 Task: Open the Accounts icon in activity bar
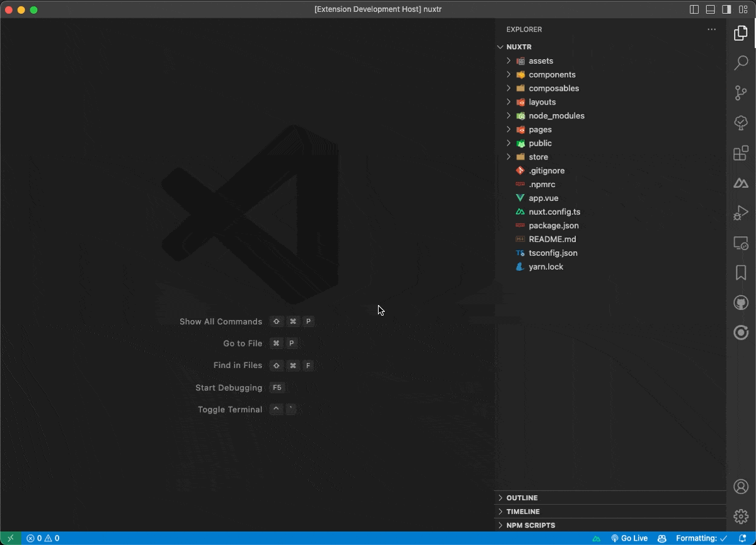click(x=741, y=486)
